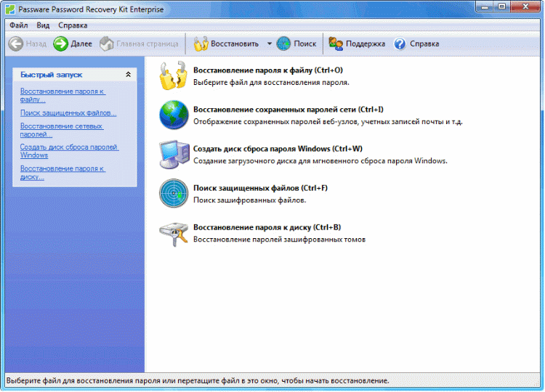Click the hard drive with keys icon
Screen dimensions: 545x392
coord(174,234)
